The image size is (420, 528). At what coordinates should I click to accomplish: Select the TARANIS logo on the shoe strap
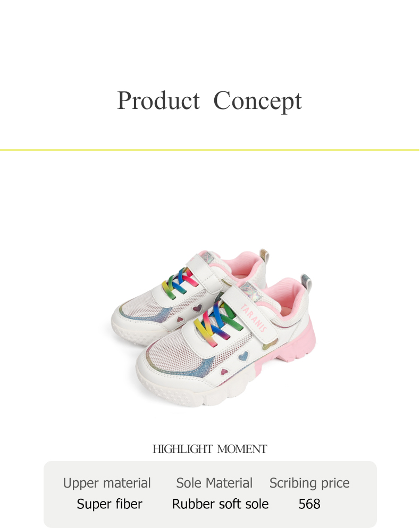[254, 317]
